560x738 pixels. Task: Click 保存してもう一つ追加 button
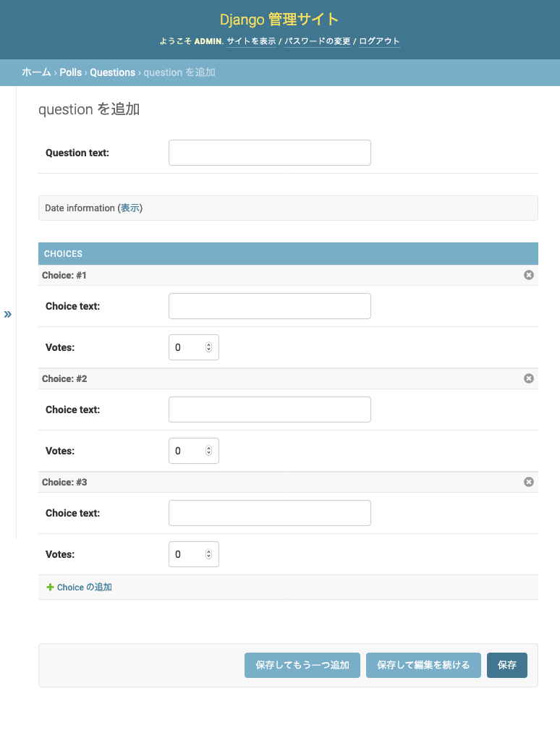click(x=302, y=665)
